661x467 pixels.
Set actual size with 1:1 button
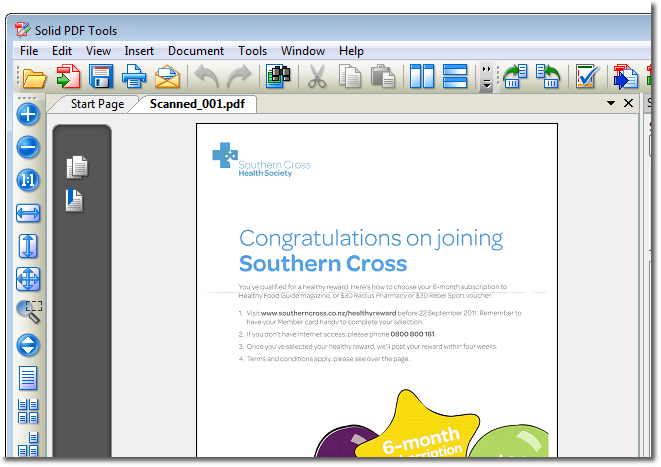click(x=28, y=180)
